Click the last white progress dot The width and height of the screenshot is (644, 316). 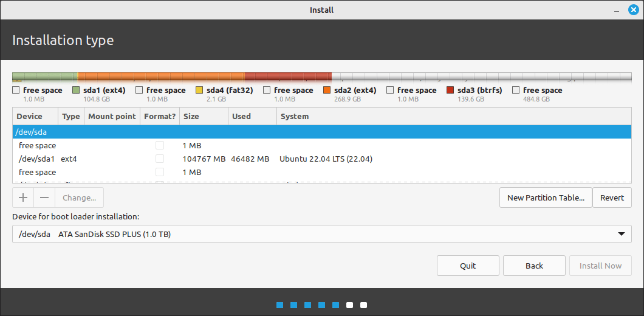click(363, 305)
